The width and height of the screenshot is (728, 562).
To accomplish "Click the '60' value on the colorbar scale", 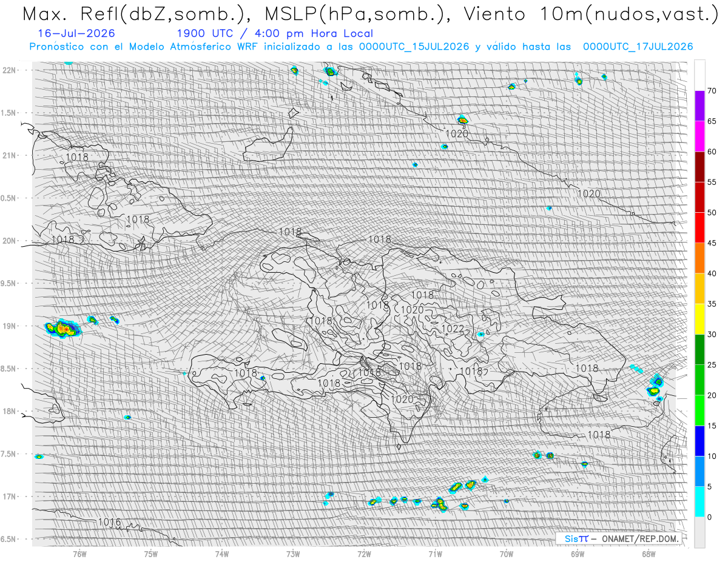I will (x=712, y=152).
